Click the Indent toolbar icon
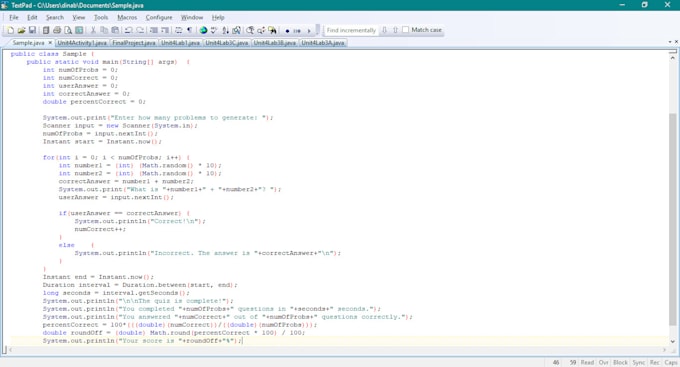This screenshot has width=680, height=367. point(154,30)
